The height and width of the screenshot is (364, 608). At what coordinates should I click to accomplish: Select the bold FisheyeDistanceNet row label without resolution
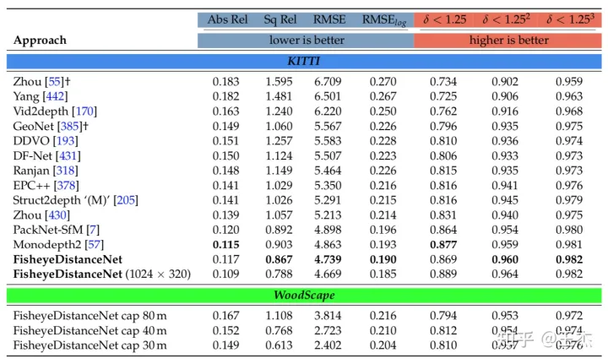pos(68,259)
